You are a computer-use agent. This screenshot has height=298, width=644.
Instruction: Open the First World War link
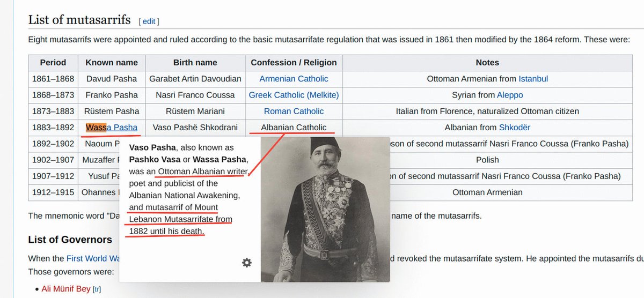point(92,258)
